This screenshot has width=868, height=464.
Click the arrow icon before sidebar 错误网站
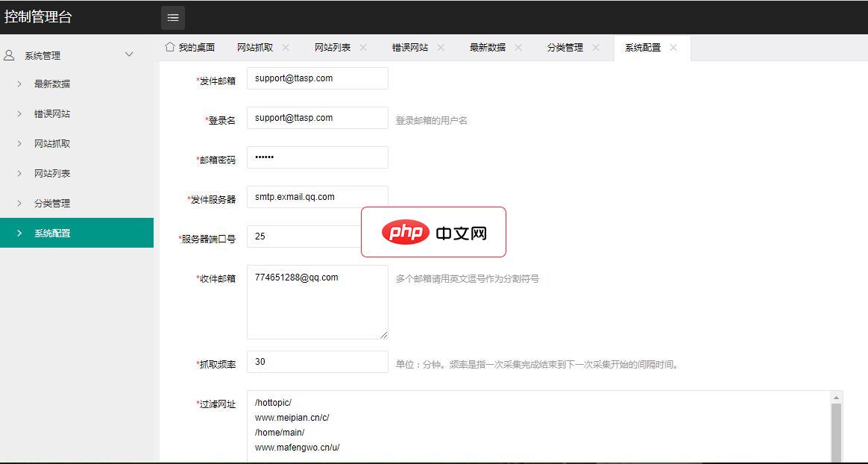(x=19, y=114)
